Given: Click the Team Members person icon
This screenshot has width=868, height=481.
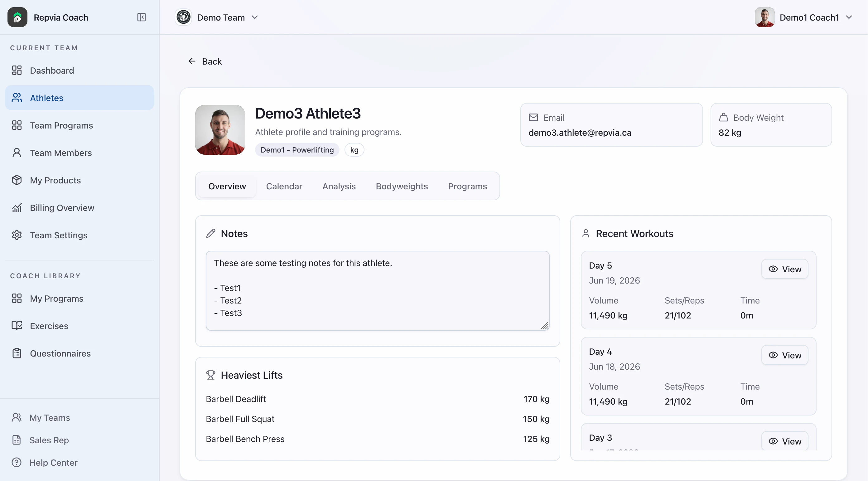Looking at the screenshot, I should [x=17, y=153].
